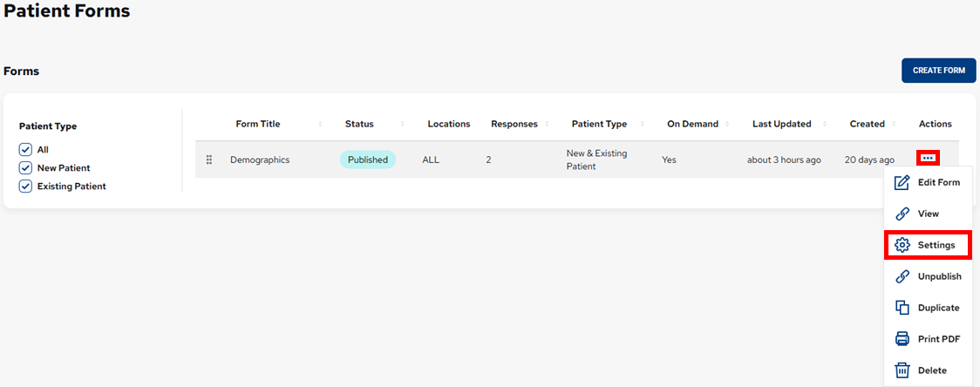The height and width of the screenshot is (387, 980).
Task: Click the Unpublish link icon
Action: coord(903,276)
